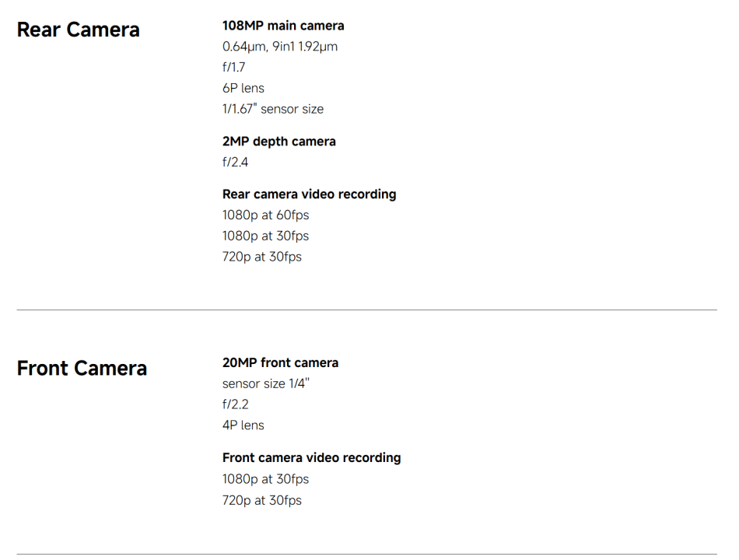The image size is (739, 560).
Task: Click 1080p at 30fps under Rear camera video
Action: click(x=265, y=236)
